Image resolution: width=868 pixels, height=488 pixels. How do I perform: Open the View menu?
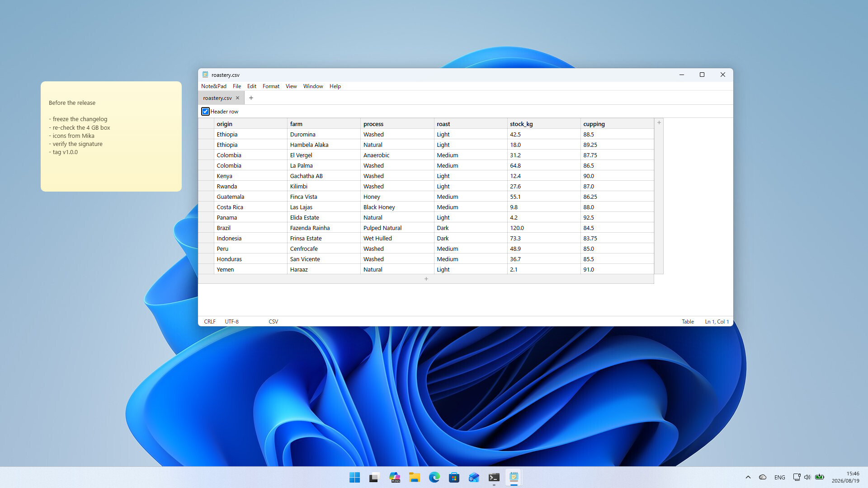tap(291, 86)
